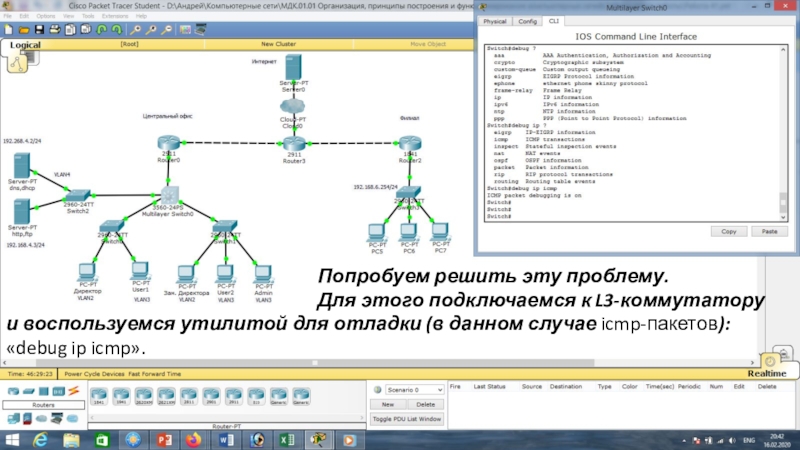800x450 pixels.
Task: Select the Routers device category icon
Action: [13, 391]
